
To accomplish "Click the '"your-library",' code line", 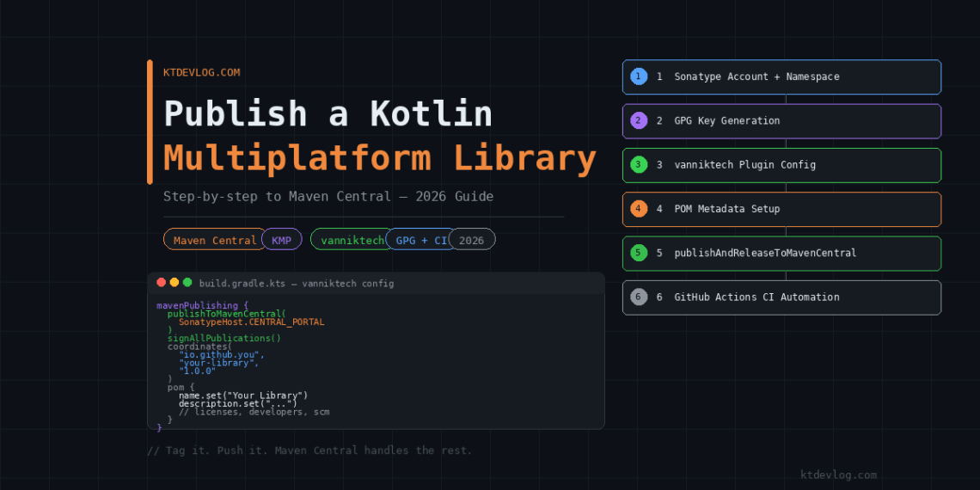I will tap(218, 363).
